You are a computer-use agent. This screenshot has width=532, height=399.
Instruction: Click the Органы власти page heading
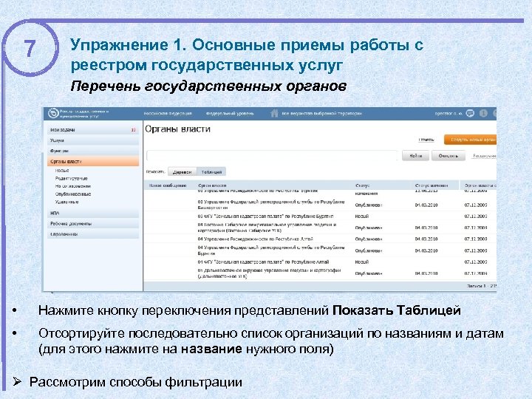coord(178,129)
